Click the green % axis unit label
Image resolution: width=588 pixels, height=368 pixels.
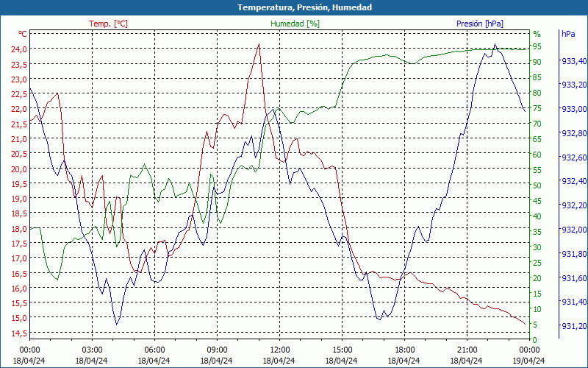(537, 34)
